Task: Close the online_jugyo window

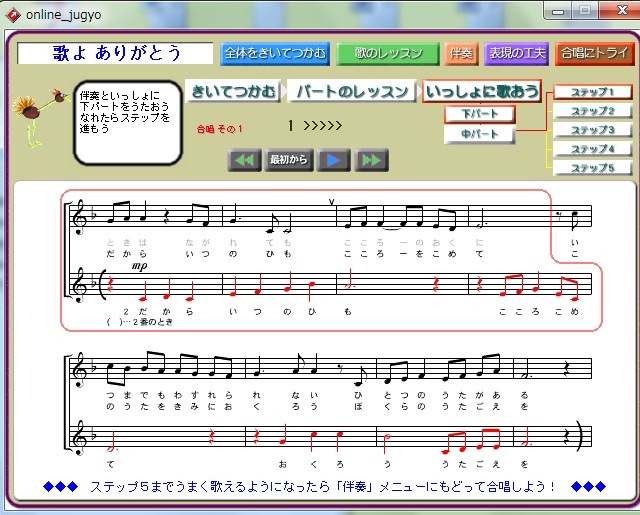Action: point(620,10)
